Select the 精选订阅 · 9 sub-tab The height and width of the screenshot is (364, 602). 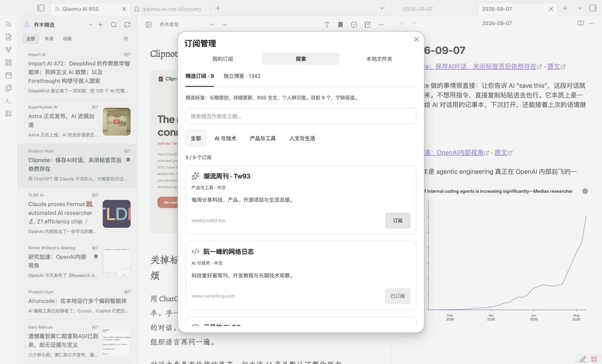pos(200,76)
